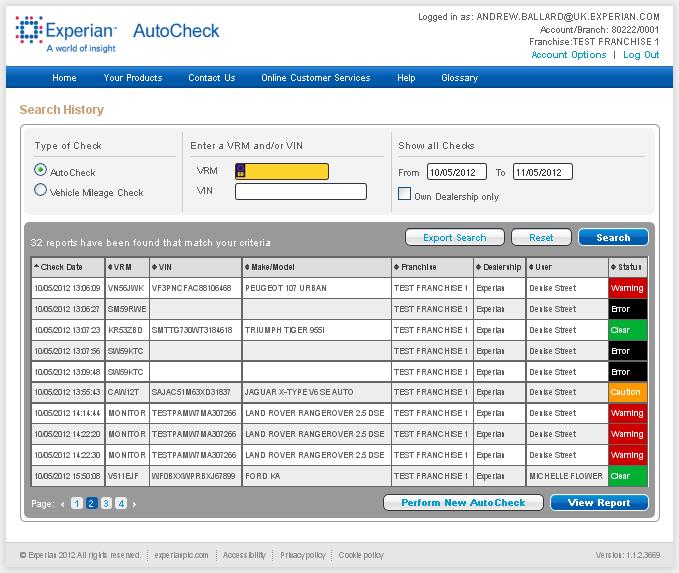Image resolution: width=679 pixels, height=573 pixels.
Task: Select VRM cell V511EJF
Action: 127,476
